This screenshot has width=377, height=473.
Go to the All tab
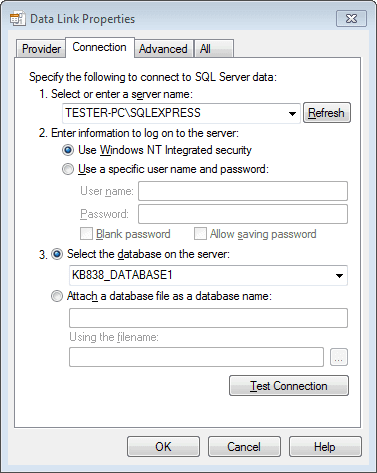click(213, 49)
